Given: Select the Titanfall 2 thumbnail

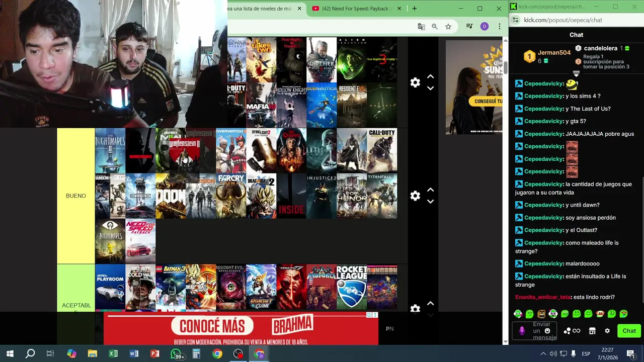Looking at the screenshot, I should point(382,196).
